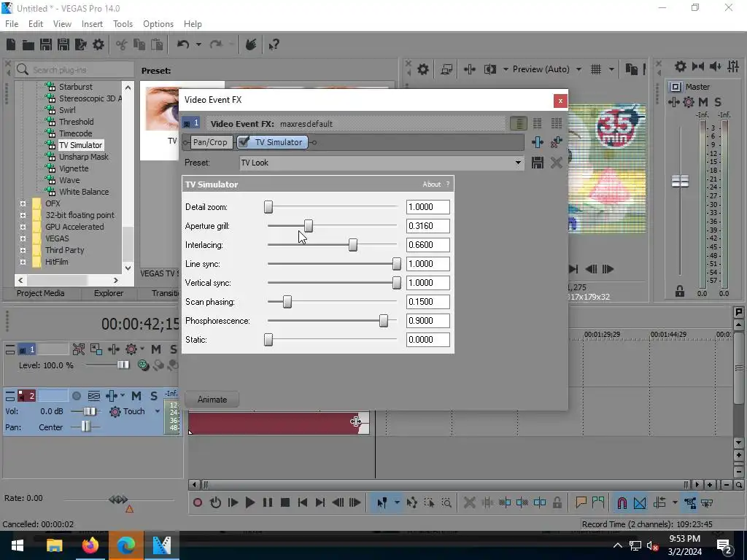Click the Remove Selected Plug-in icon
The image size is (747, 560).
[x=556, y=142]
